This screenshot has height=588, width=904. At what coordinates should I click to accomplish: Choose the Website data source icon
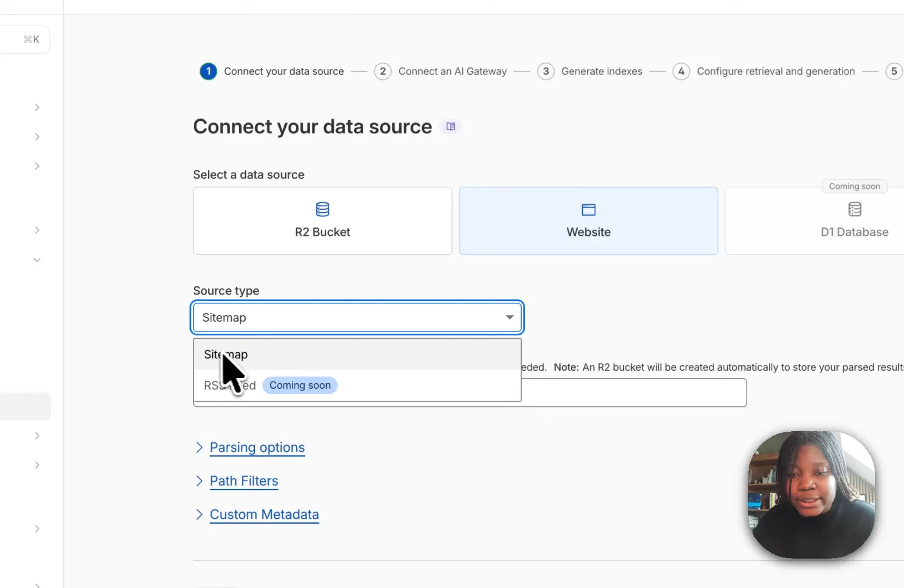(588, 210)
